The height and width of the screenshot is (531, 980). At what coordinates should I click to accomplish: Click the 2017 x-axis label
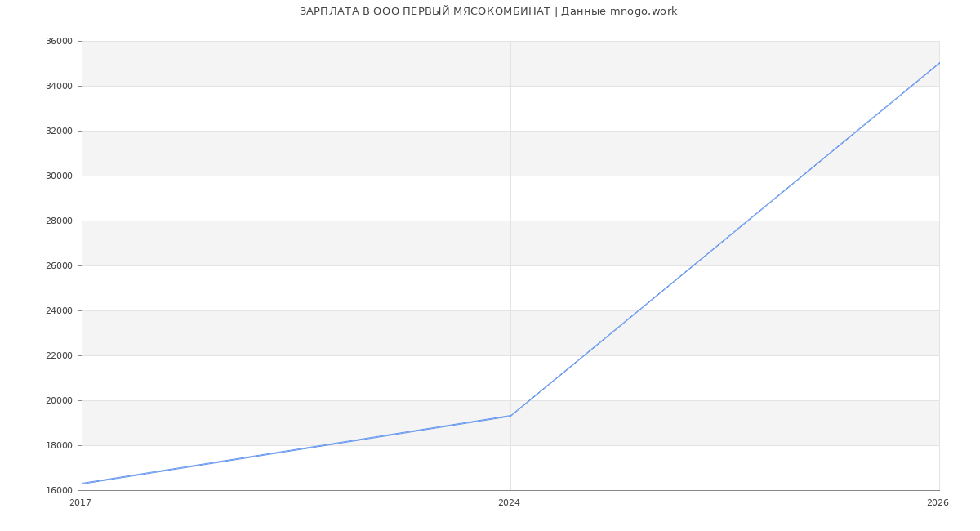[80, 503]
